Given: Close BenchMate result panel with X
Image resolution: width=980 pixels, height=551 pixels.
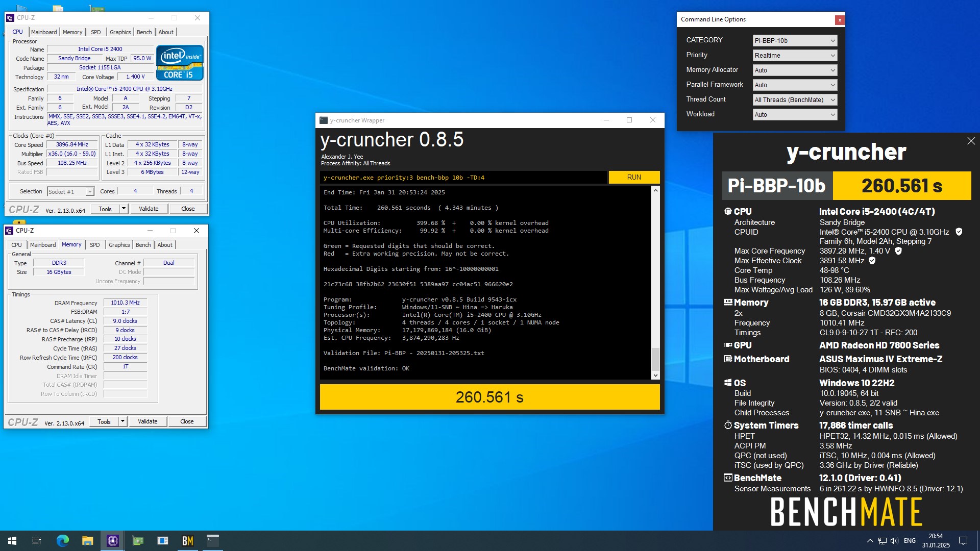Looking at the screenshot, I should pos(971,141).
